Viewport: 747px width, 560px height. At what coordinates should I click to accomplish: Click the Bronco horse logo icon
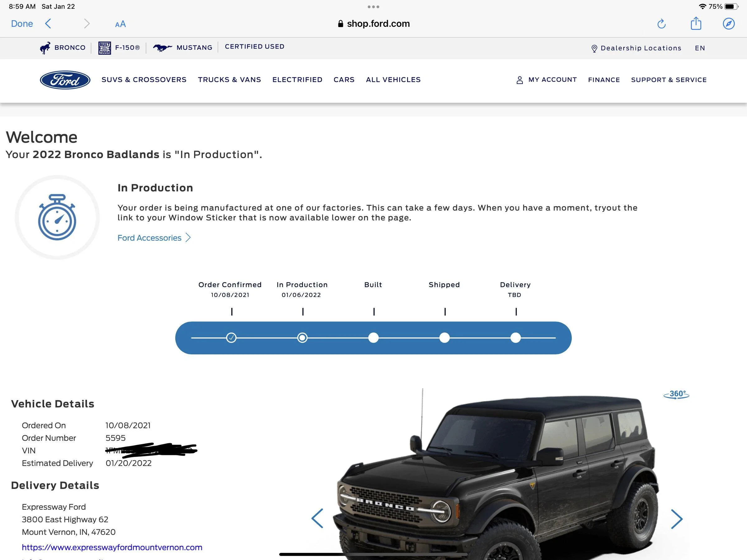[x=45, y=48]
